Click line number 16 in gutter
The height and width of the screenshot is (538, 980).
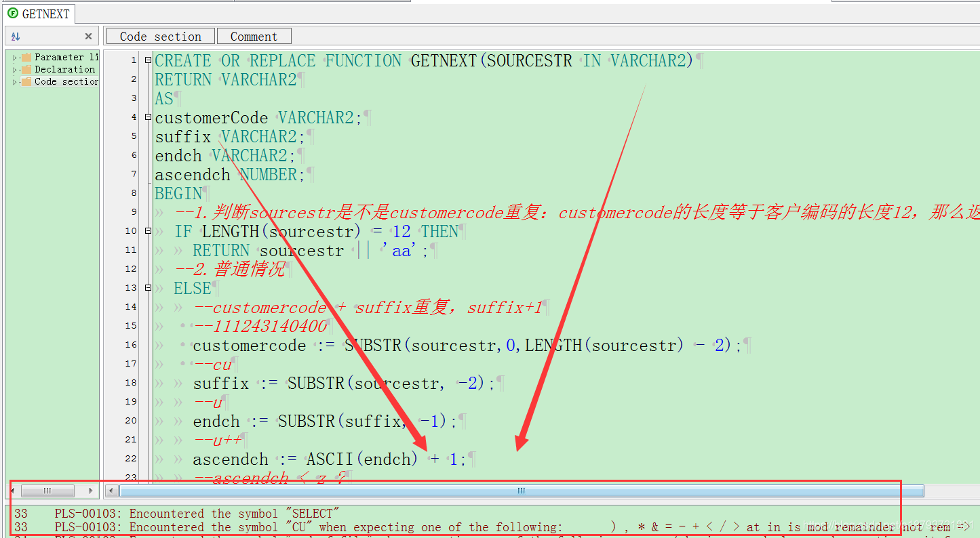[131, 346]
